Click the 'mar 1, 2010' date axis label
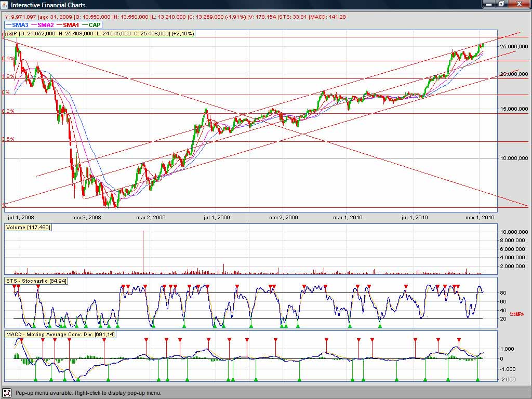This screenshot has height=399, width=532. pos(348,218)
